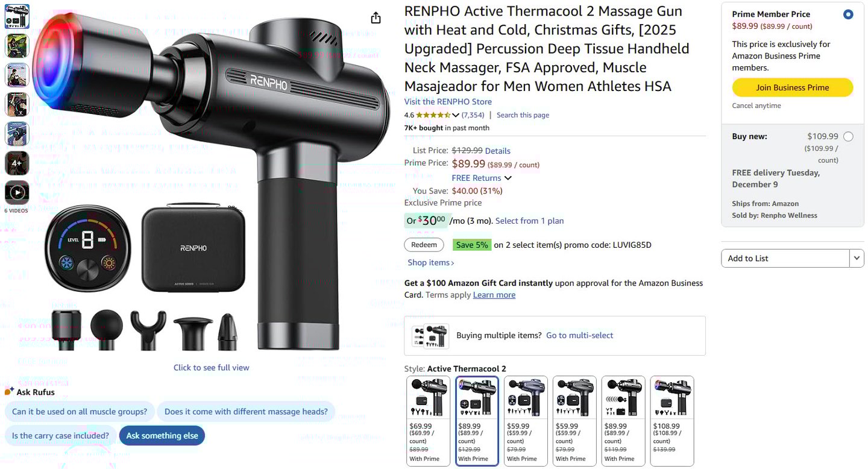Select the Prime Member Price radio button
868x469 pixels.
(x=848, y=14)
